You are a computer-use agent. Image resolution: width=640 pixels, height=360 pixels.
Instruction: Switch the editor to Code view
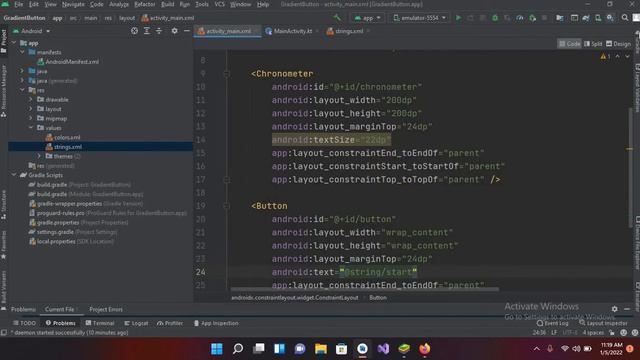[x=569, y=44]
